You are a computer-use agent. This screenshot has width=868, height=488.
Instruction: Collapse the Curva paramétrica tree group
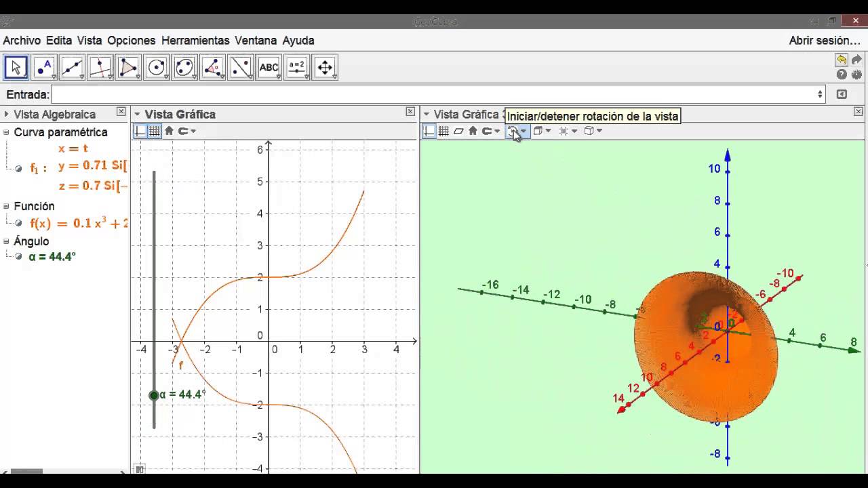pyautogui.click(x=6, y=132)
